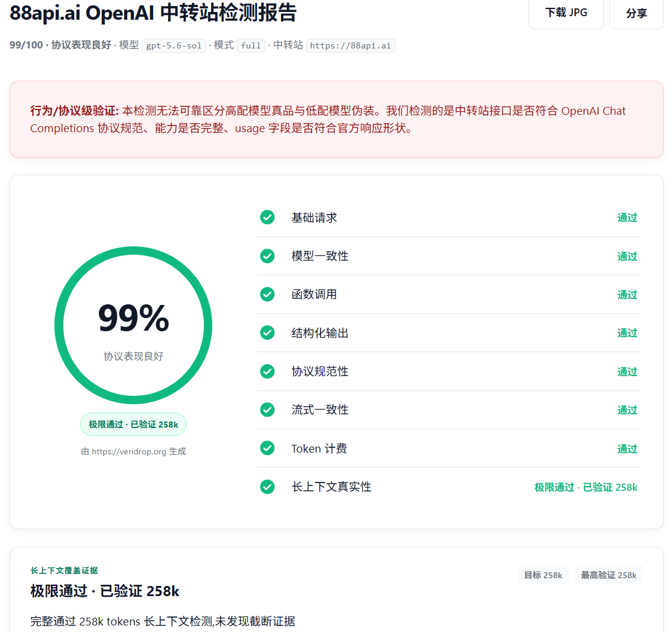Click the 通过 status for 函数调用
The height and width of the screenshot is (632, 672).
[627, 295]
